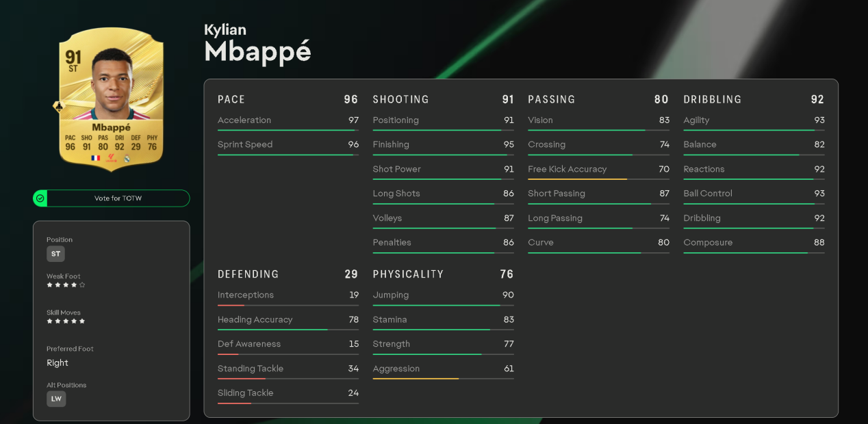Image resolution: width=868 pixels, height=424 pixels.
Task: Click the Sliding Tackle stat label
Action: pos(245,393)
